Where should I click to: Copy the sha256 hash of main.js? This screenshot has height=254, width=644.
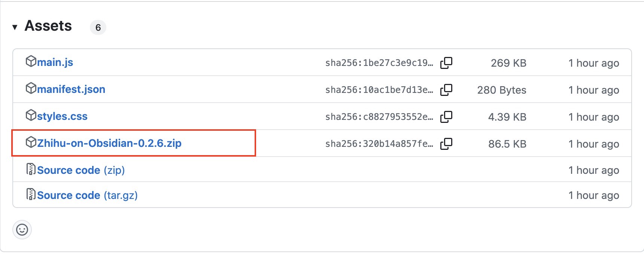[x=447, y=63]
